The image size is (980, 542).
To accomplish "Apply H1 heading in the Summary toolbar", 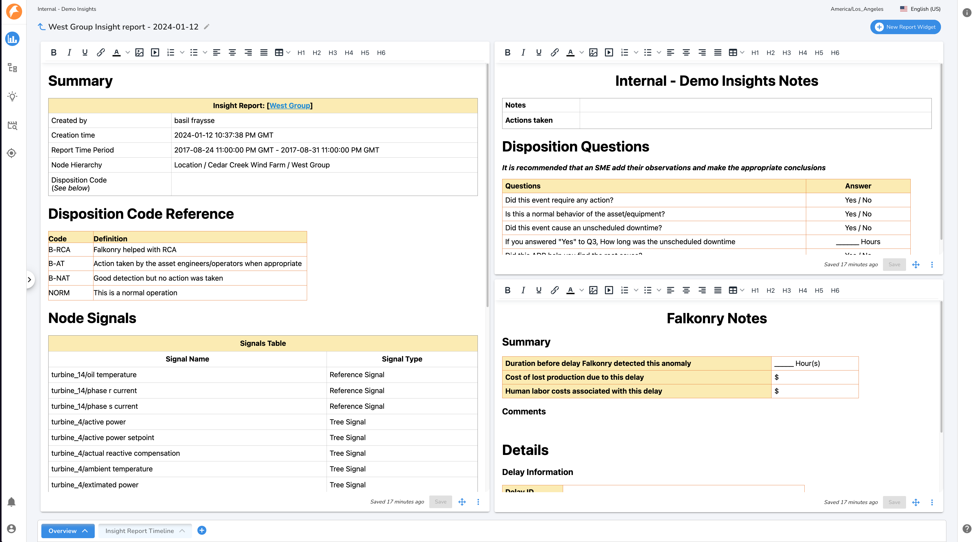I will click(x=301, y=52).
